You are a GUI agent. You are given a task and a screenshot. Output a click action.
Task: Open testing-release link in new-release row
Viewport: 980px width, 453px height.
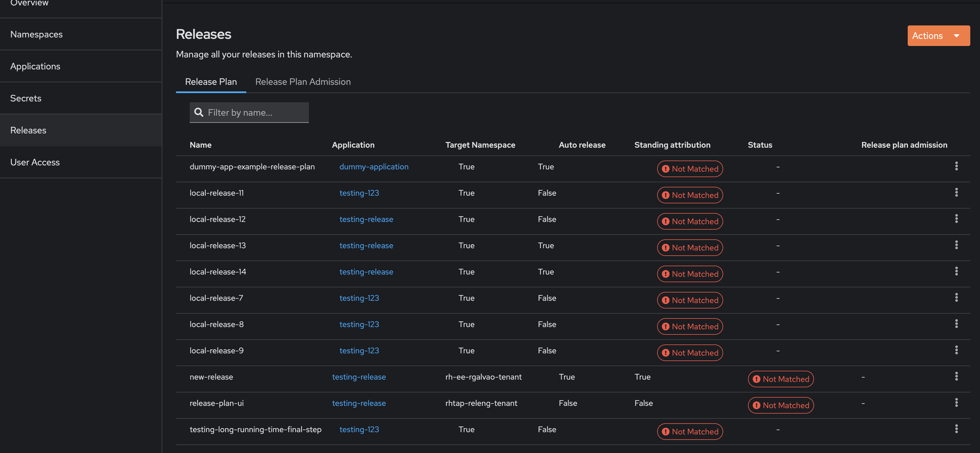pos(359,377)
